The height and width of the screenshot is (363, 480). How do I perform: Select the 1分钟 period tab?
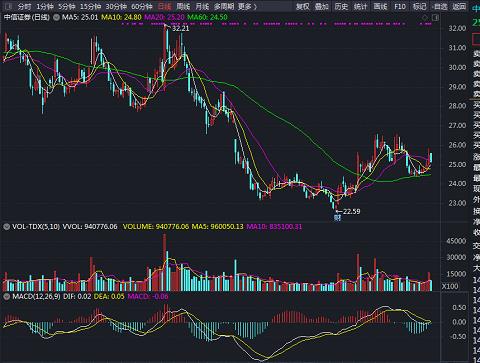[x=45, y=7]
